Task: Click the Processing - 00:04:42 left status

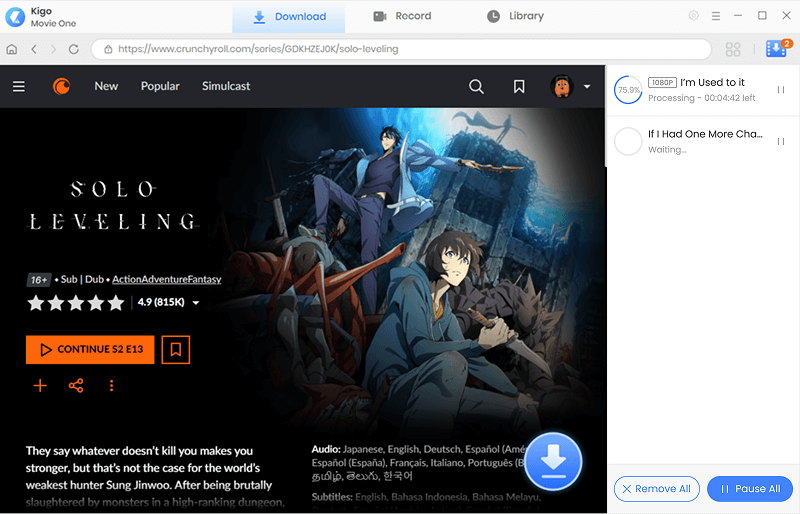Action: click(x=702, y=98)
